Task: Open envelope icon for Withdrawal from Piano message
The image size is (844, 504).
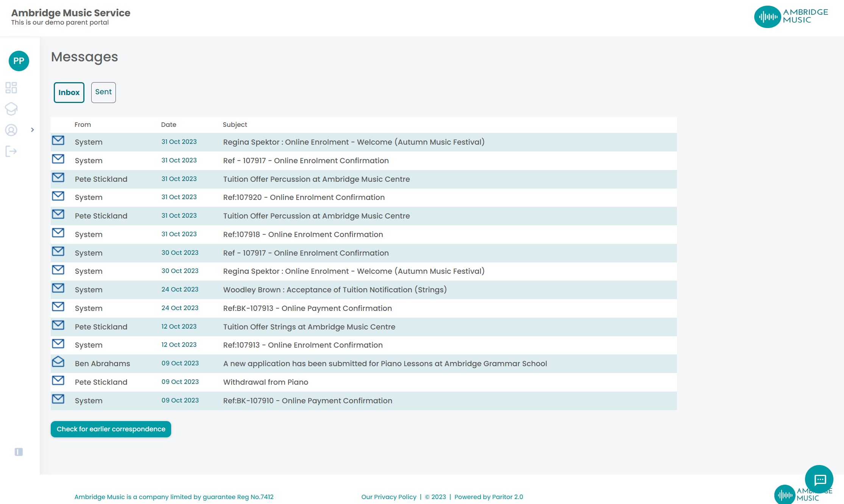Action: (x=58, y=381)
